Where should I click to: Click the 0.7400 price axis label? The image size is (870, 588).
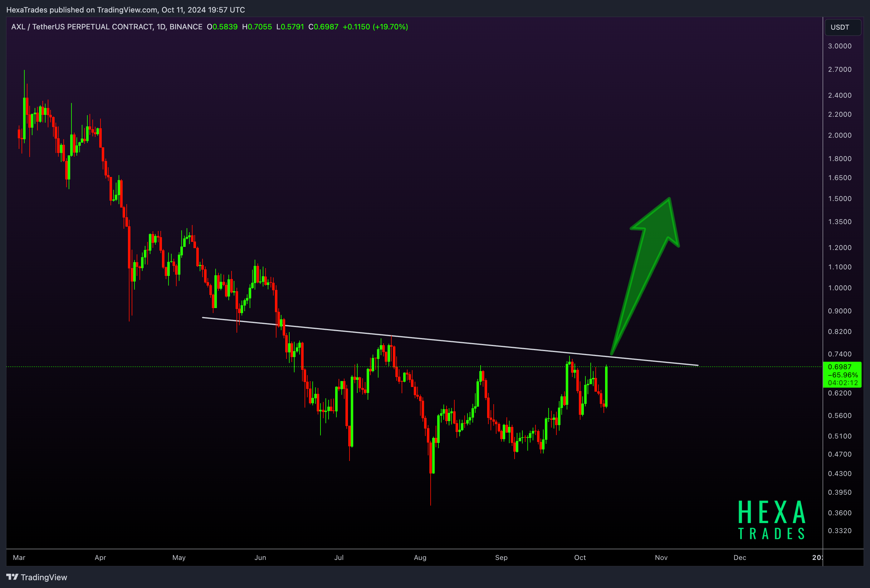click(839, 354)
